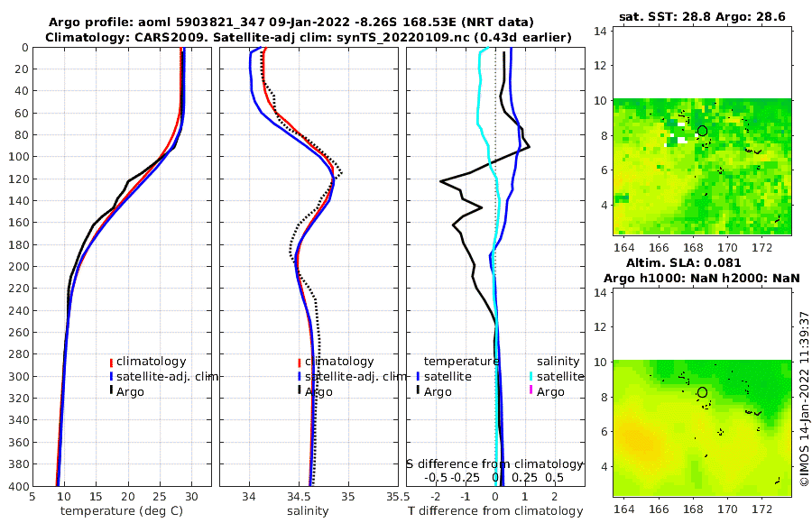Click the Argo position circle on SLA map
The width and height of the screenshot is (812, 523).
click(x=702, y=392)
